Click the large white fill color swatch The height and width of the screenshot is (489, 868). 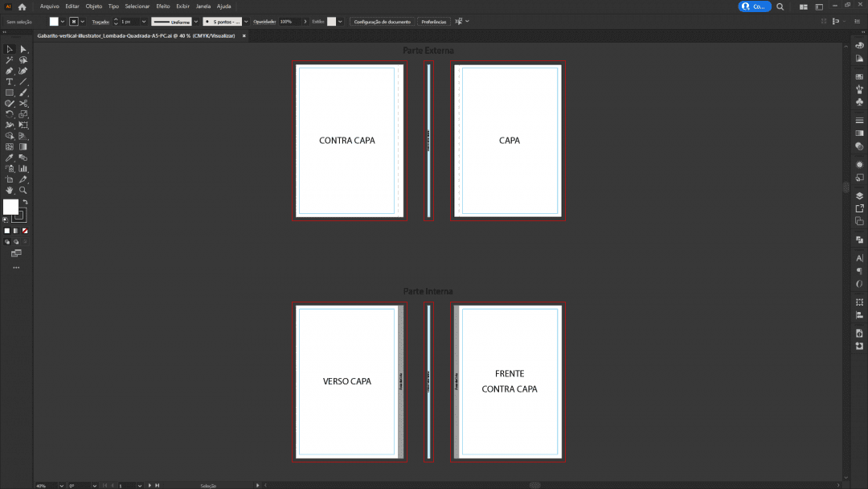coord(10,208)
